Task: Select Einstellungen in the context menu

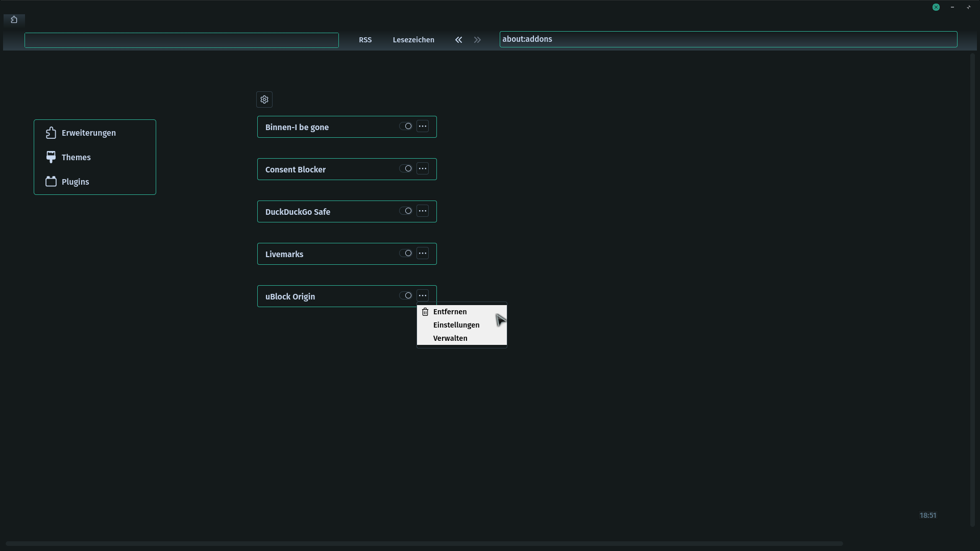Action: pyautogui.click(x=456, y=325)
